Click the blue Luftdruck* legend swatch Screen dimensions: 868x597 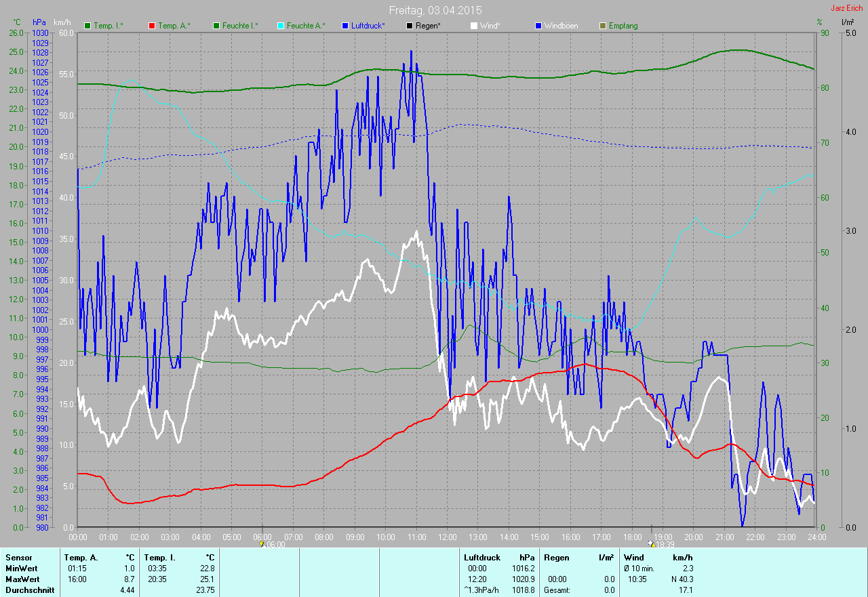pyautogui.click(x=345, y=26)
